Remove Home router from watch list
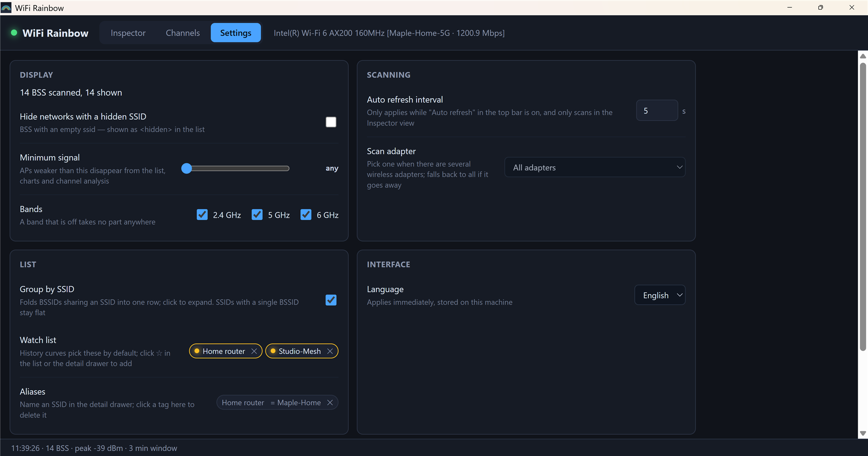Screen dimensions: 868x456 pyautogui.click(x=254, y=351)
